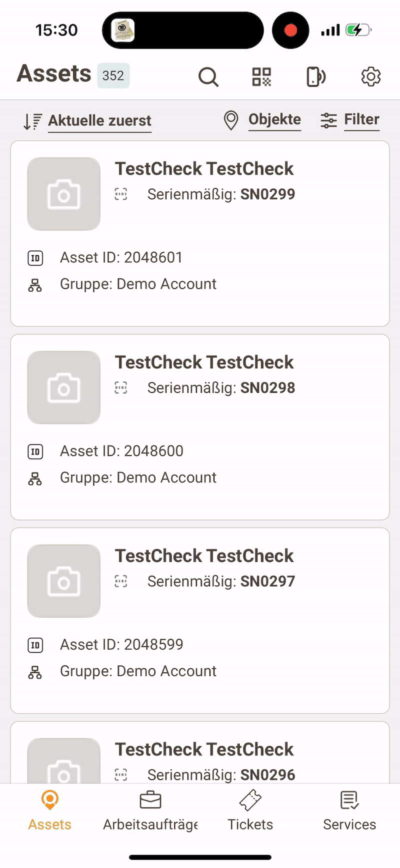Tap the location pin icon
This screenshot has width=400, height=868.
tap(231, 121)
